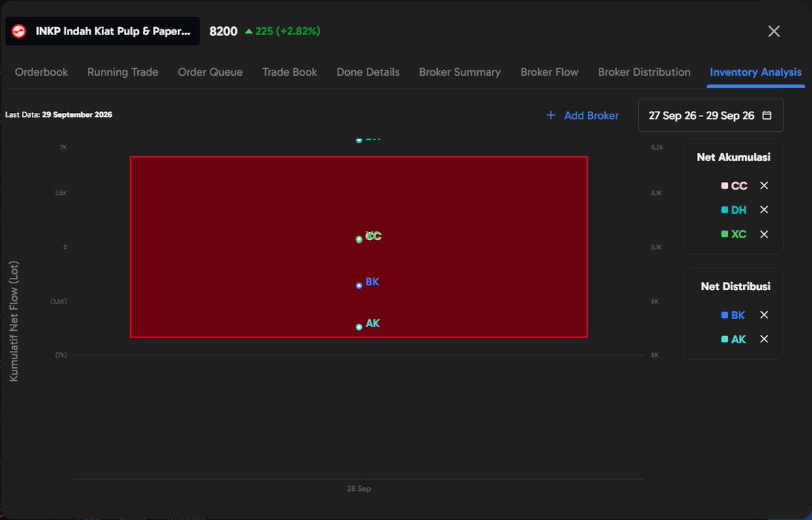Image resolution: width=812 pixels, height=520 pixels.
Task: Remove broker DH from Net Akumulasi
Action: (x=764, y=210)
